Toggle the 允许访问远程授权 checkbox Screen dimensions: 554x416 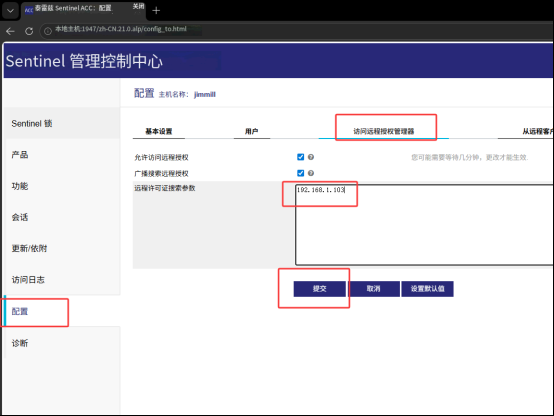[x=300, y=157]
